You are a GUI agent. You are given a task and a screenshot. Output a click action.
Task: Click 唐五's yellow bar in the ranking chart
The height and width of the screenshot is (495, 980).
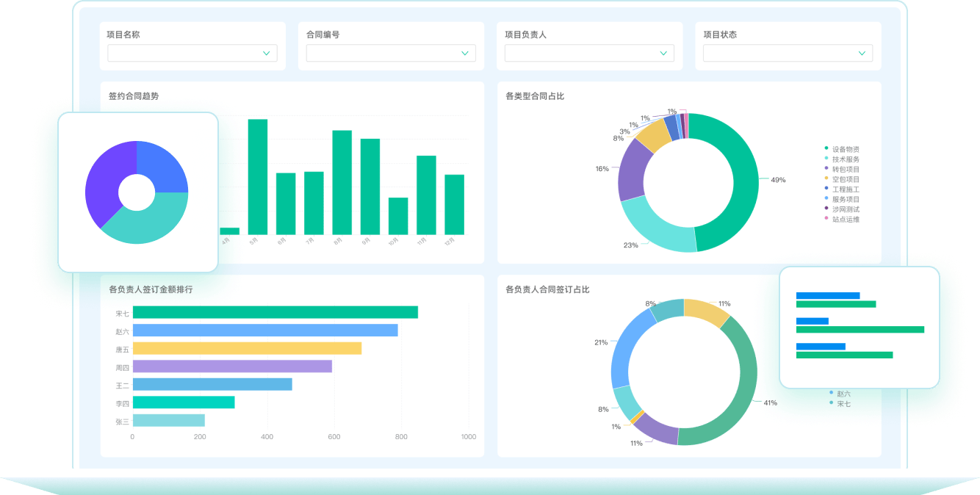click(247, 348)
